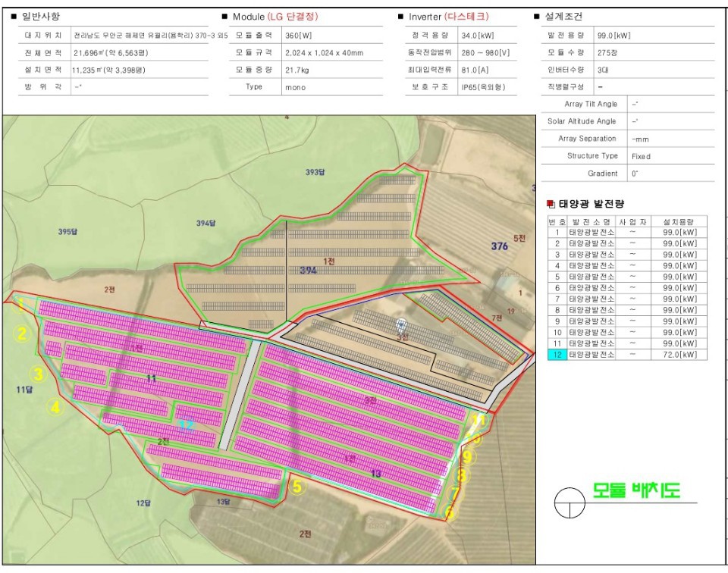Click the 13답 parcel label on map

[x=223, y=502]
